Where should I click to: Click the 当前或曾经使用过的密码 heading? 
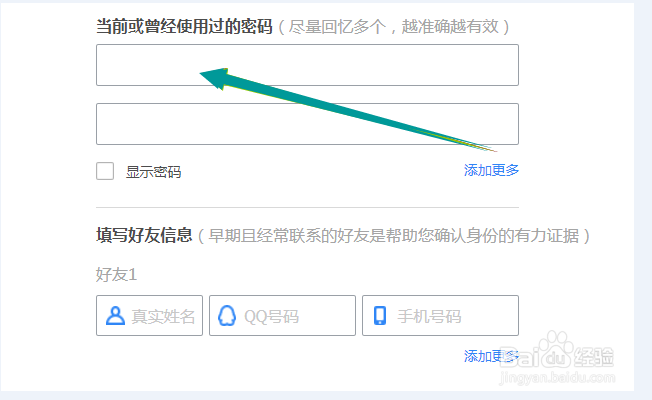(184, 27)
